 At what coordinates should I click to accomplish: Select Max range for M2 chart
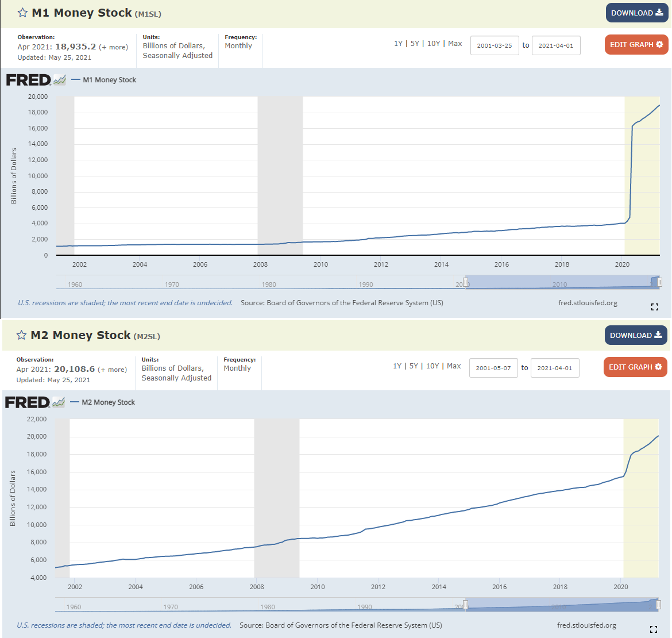(454, 366)
